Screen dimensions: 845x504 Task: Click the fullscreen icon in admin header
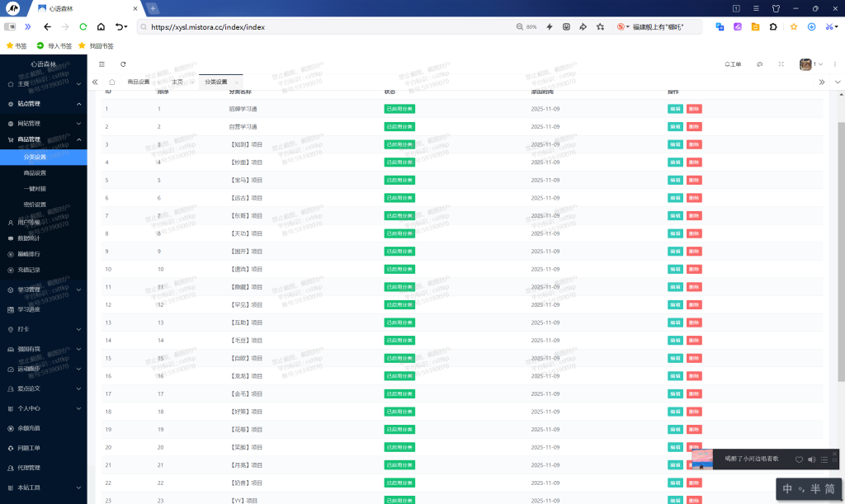point(781,64)
